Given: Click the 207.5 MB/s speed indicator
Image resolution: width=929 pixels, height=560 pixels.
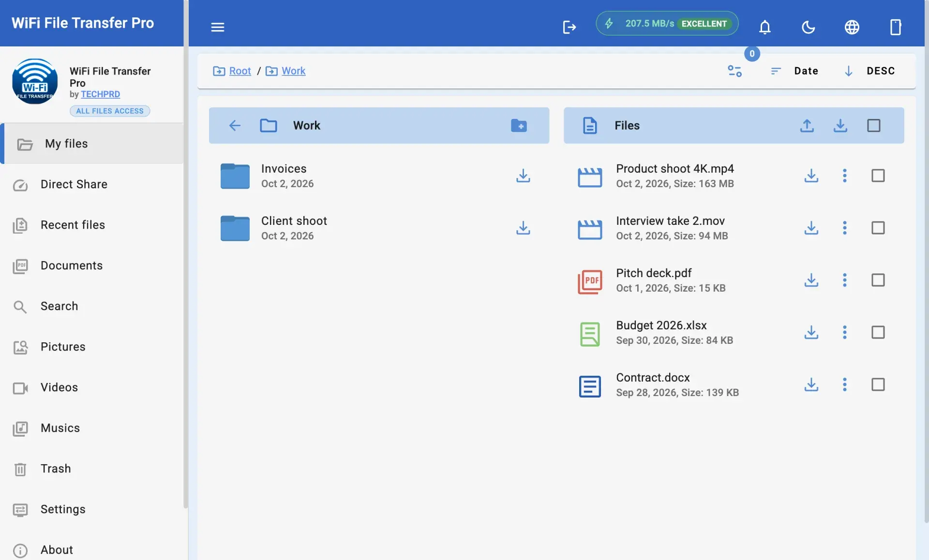Looking at the screenshot, I should pos(667,24).
